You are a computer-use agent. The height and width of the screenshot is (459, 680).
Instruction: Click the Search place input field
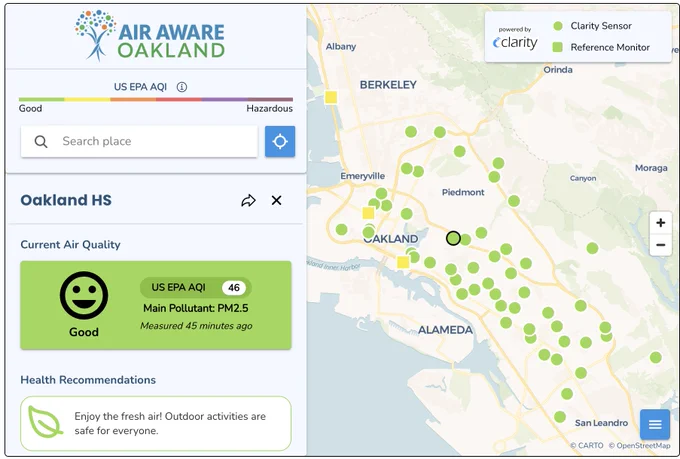tap(139, 141)
